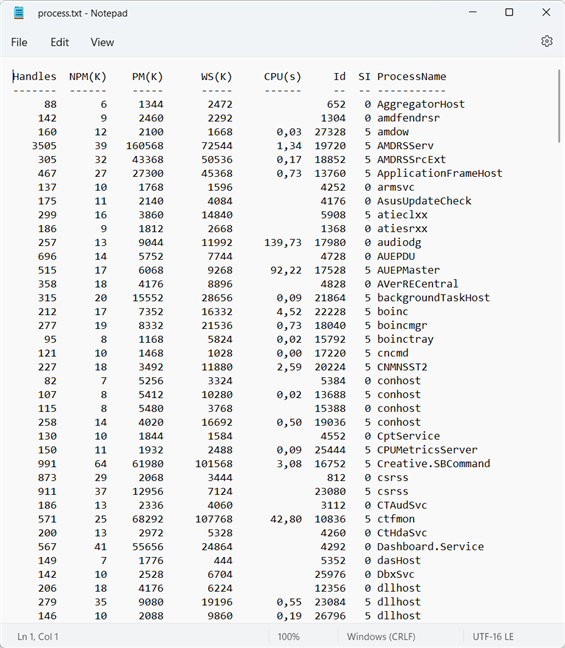Click the UTF-16 LE encoding status

[x=493, y=636]
